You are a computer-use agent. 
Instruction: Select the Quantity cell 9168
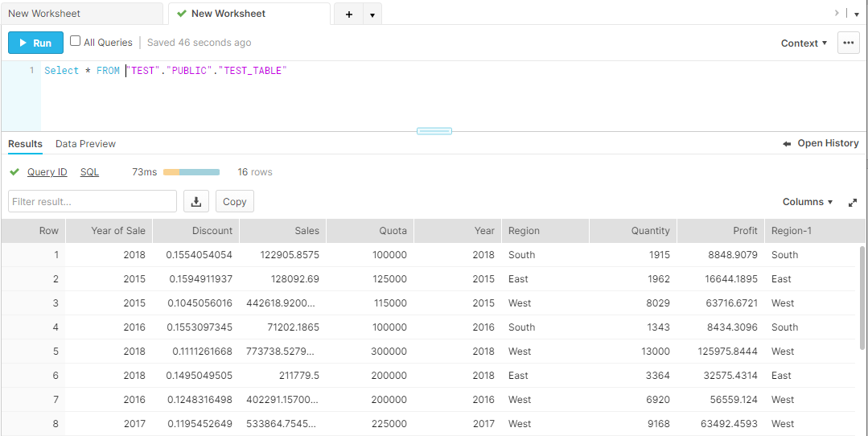click(x=633, y=424)
